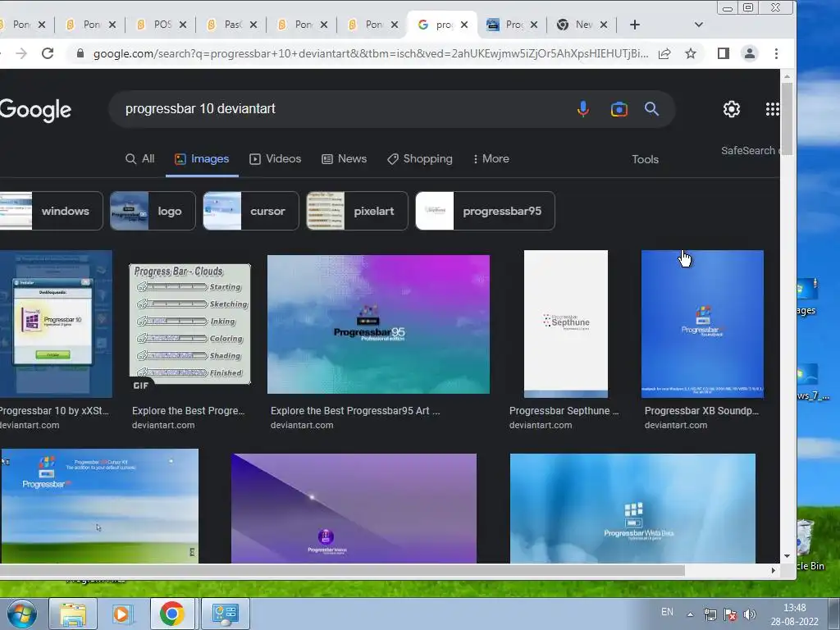Filter images by the logo chip
This screenshot has width=840, height=630.
(153, 211)
